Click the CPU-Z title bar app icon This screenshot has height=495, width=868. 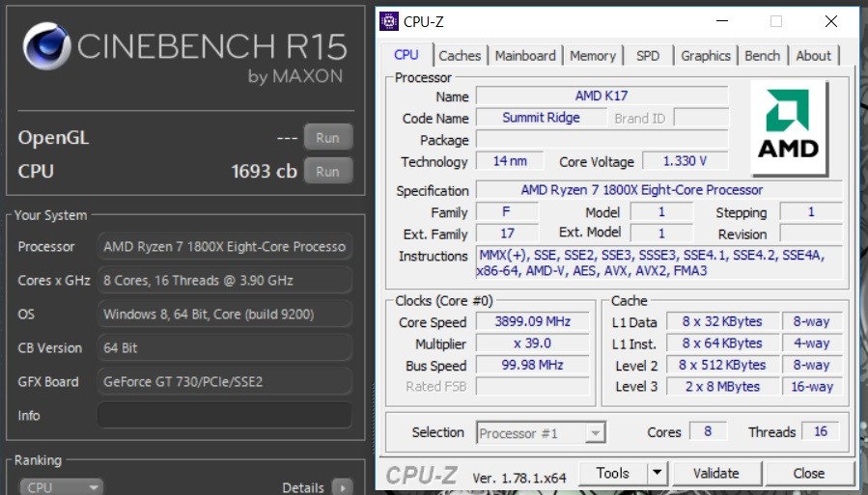coord(388,21)
